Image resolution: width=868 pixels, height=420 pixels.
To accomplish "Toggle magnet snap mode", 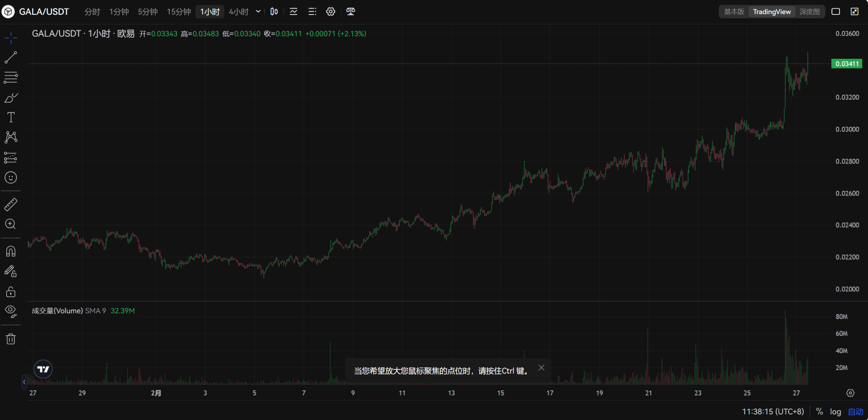I will [x=11, y=251].
